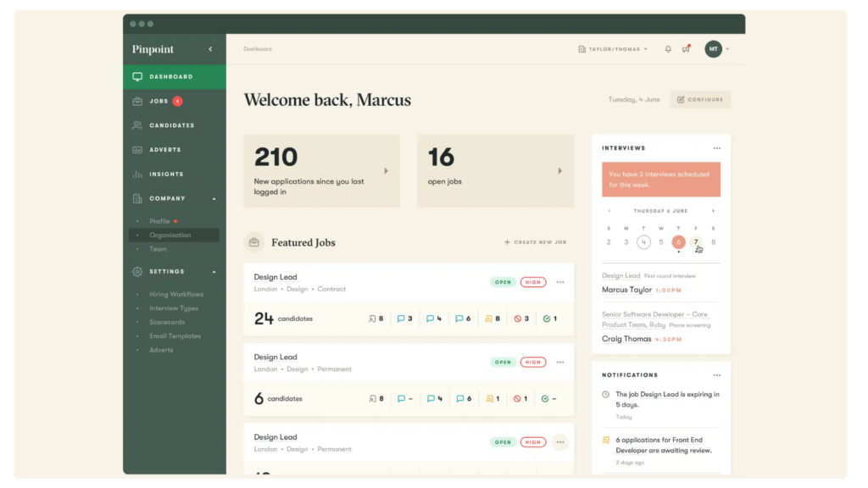Open options menu for Design Lead Contract job
Screen dimensions: 868x488
pos(560,282)
